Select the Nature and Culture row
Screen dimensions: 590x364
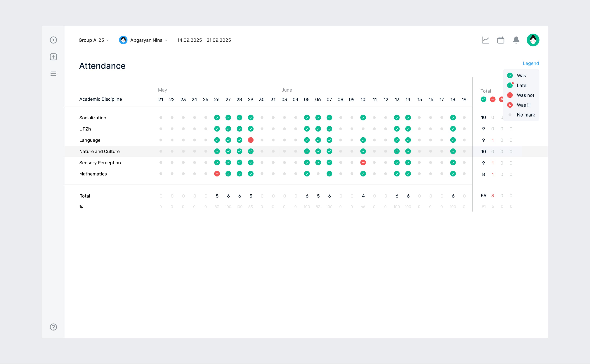pos(100,151)
